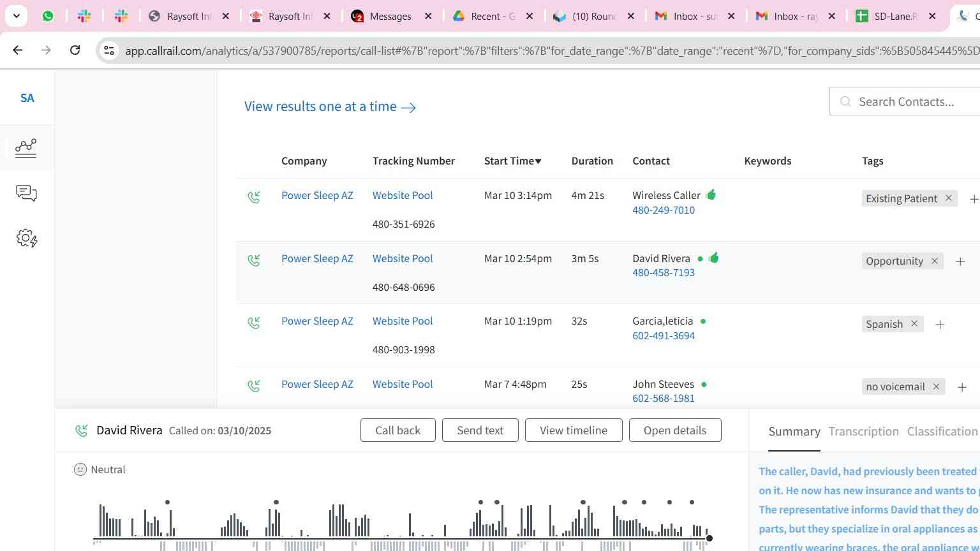Click the 4m 21s duration cell
Image resolution: width=980 pixels, height=551 pixels.
588,195
